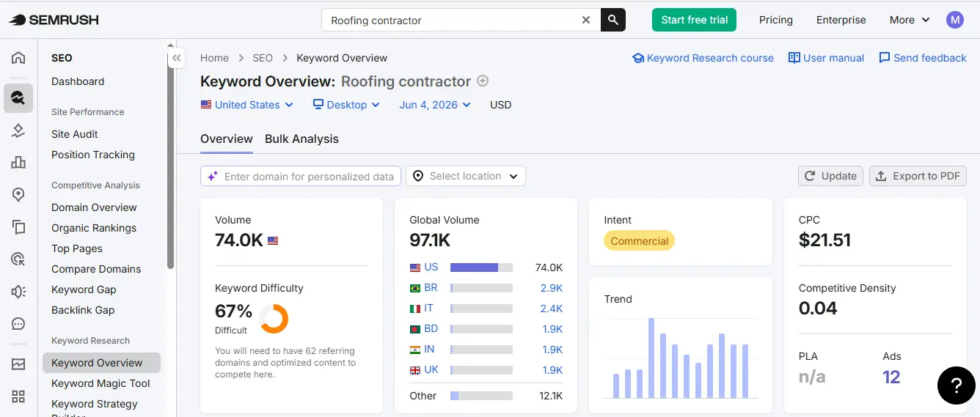Open Home icon in left rail

(x=18, y=58)
